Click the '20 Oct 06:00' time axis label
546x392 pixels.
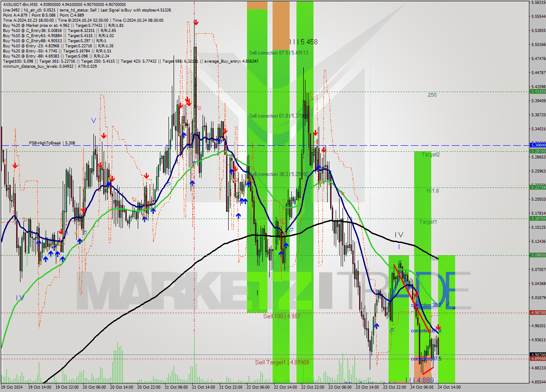(x=94, y=387)
